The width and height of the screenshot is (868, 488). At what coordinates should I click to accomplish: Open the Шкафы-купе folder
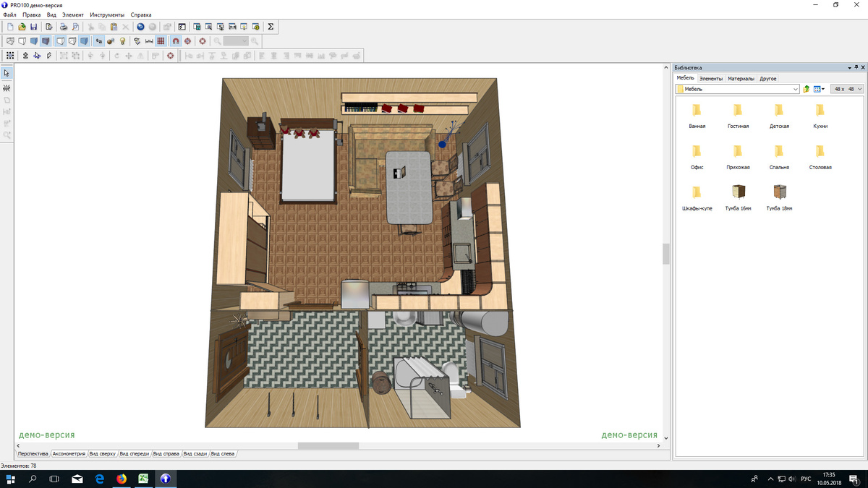(x=697, y=197)
